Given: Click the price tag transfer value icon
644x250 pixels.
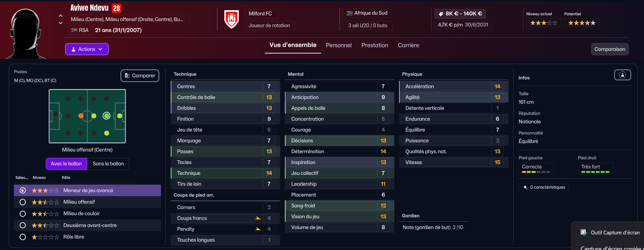Looking at the screenshot, I should (x=441, y=14).
